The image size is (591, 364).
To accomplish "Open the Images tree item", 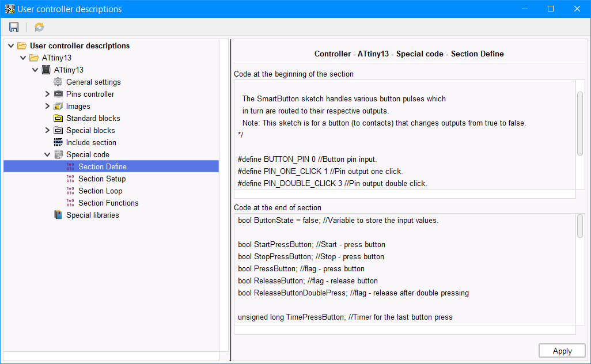I will pyautogui.click(x=78, y=106).
